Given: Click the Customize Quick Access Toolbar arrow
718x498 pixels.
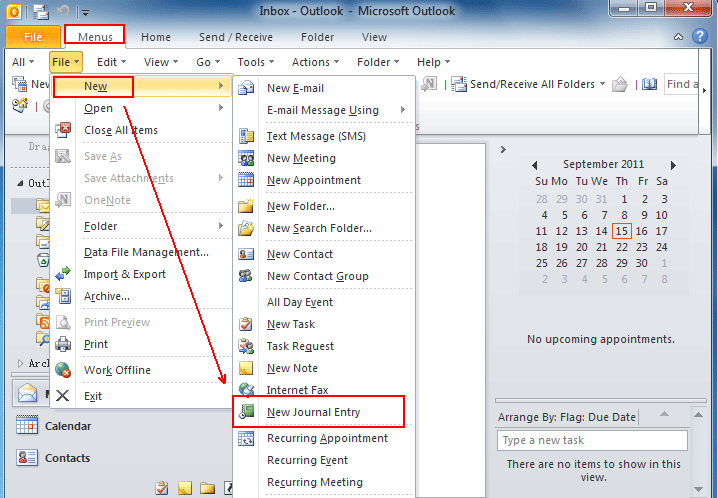Looking at the screenshot, I should [x=85, y=13].
